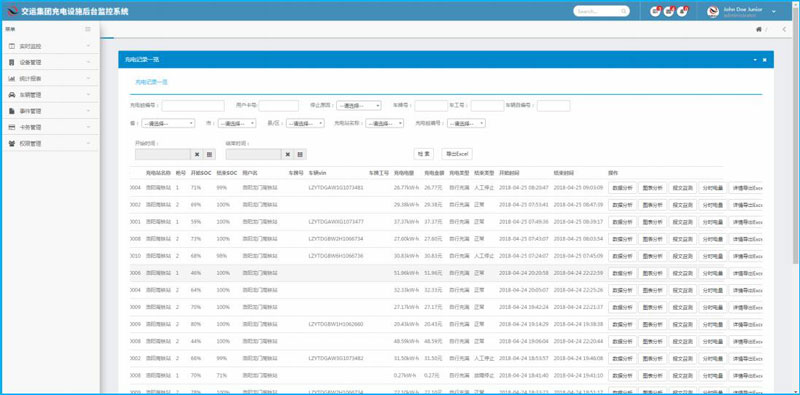Screen dimensions: 800x395
Task: Open the 停止原因 dropdown
Action: 358,106
